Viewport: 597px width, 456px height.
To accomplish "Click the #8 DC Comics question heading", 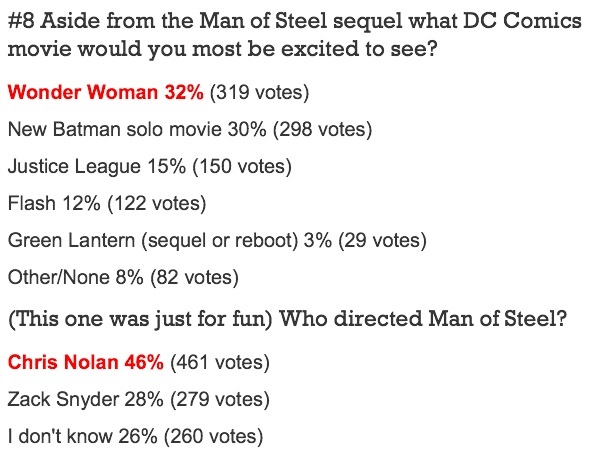I will (x=295, y=35).
